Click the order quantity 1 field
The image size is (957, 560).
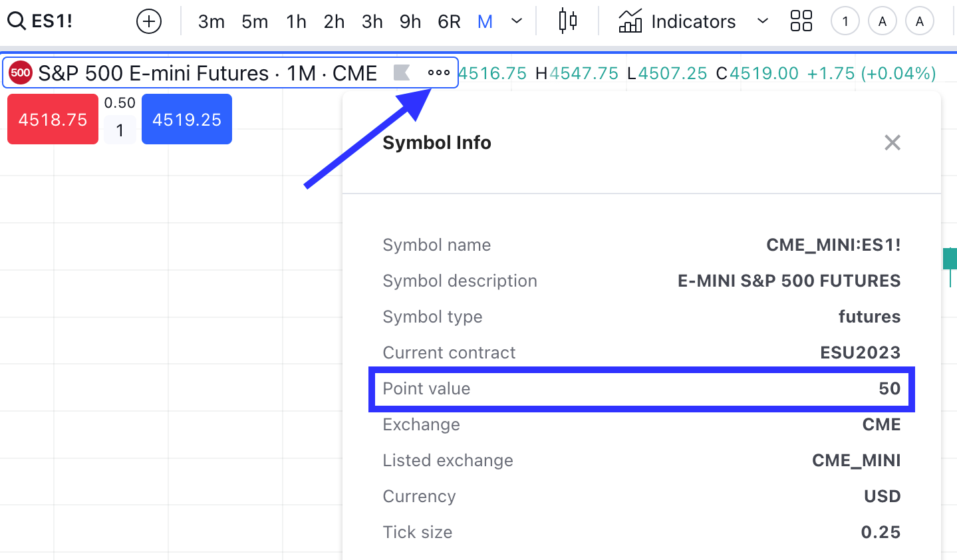120,130
